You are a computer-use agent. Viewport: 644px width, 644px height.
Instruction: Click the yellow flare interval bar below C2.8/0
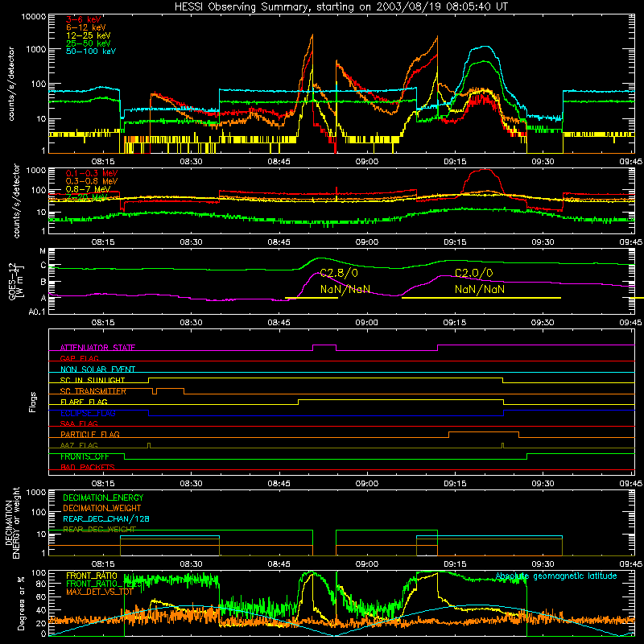[x=312, y=298]
